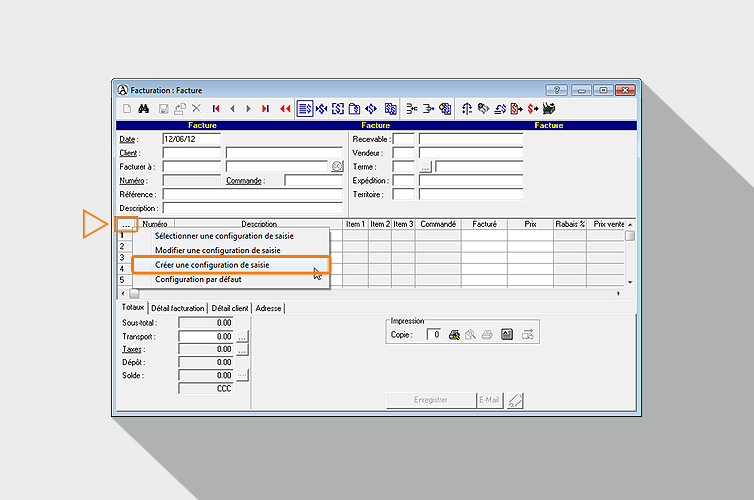Click the Référence input field
The width and height of the screenshot is (754, 500).
(252, 194)
